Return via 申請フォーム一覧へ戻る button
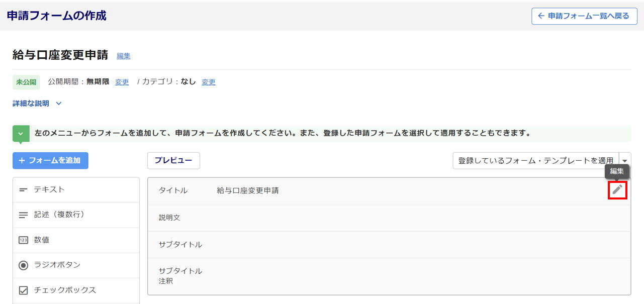This screenshot has height=304, width=644. click(x=584, y=16)
